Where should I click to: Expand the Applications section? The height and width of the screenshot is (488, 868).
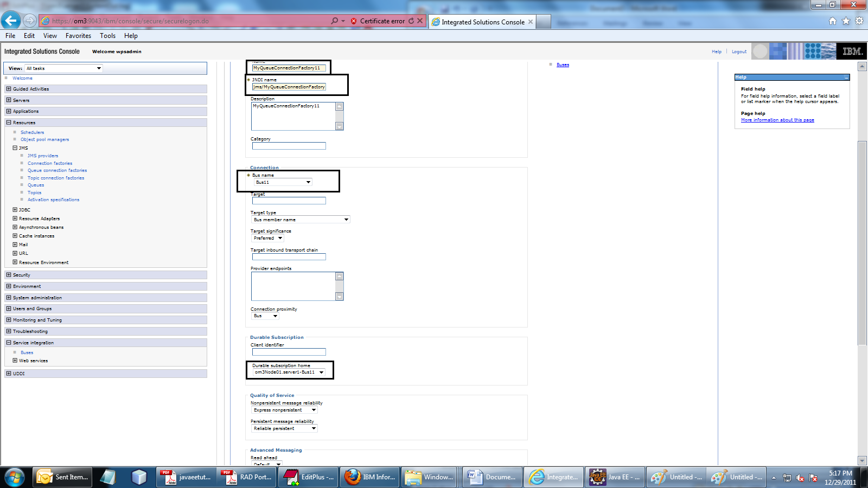pos(9,111)
